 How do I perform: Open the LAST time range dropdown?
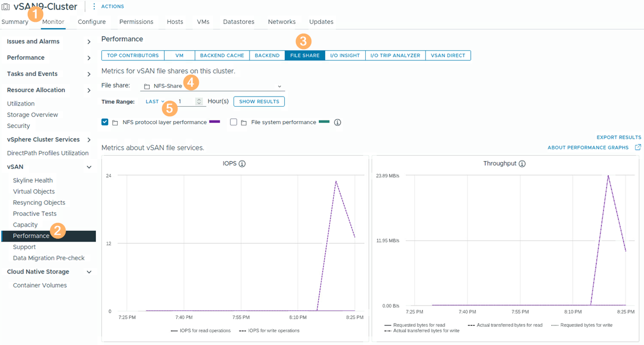tap(155, 101)
